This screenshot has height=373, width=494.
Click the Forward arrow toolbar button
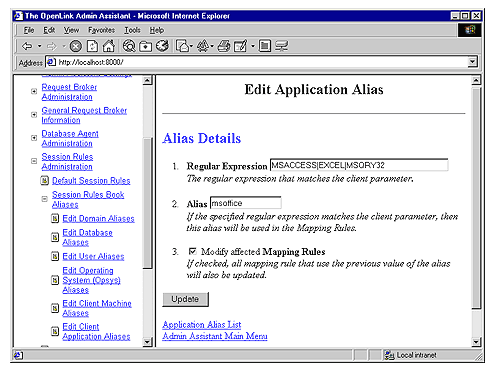[52, 46]
